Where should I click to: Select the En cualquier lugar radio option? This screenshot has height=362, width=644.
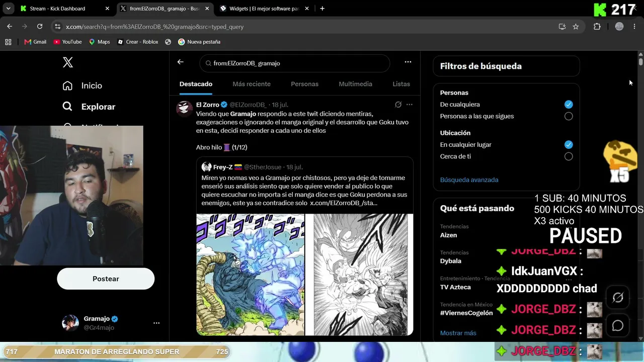pos(569,145)
